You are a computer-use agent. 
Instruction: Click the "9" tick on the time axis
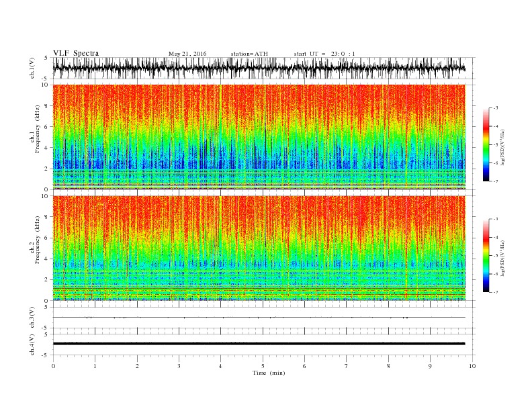[430, 366]
